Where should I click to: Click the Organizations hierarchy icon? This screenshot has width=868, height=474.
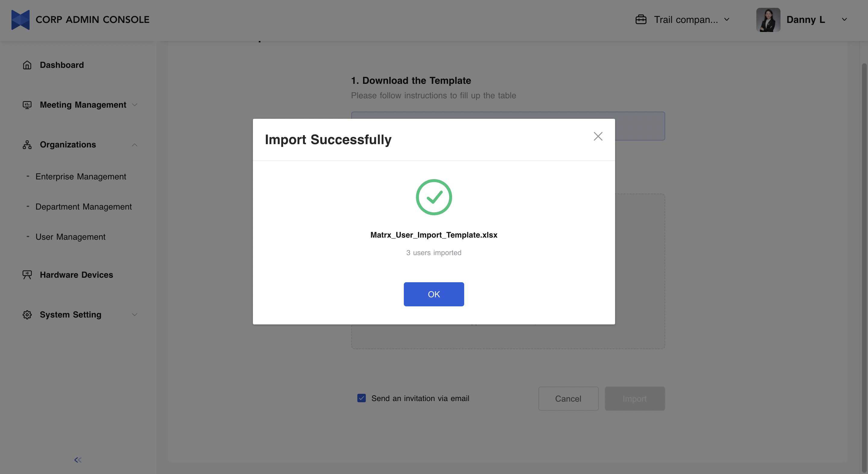[x=27, y=145]
